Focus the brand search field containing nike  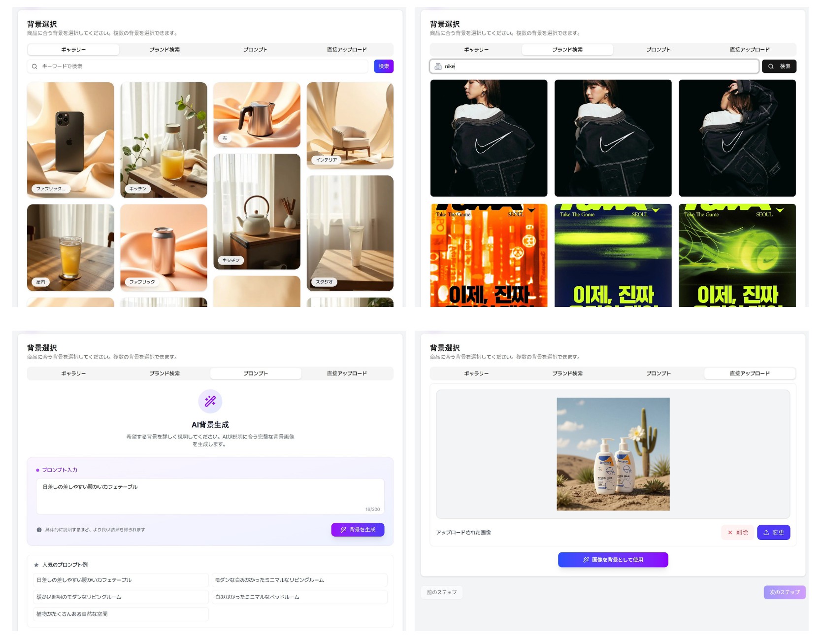594,67
